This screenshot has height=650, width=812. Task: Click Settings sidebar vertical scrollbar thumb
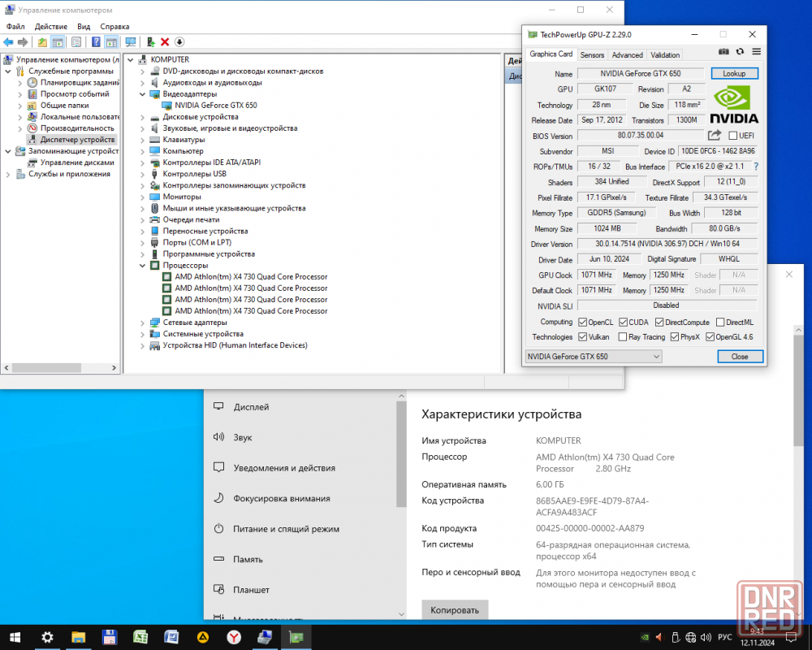(x=401, y=453)
